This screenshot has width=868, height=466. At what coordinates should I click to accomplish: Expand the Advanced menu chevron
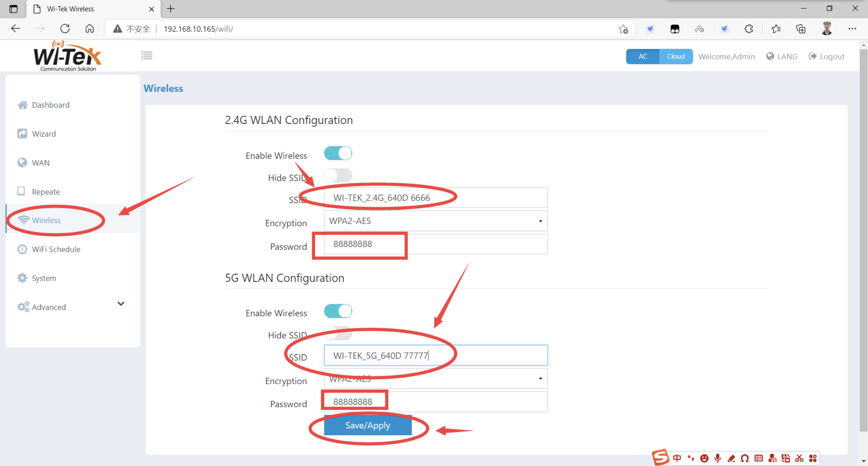(x=121, y=304)
